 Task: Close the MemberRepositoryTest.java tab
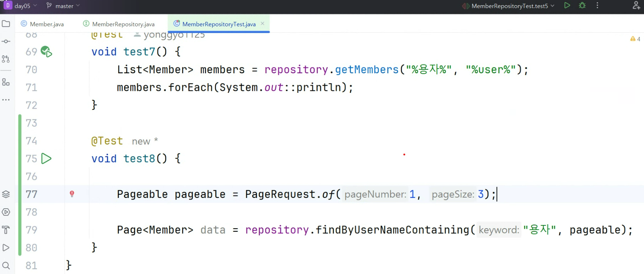262,23
